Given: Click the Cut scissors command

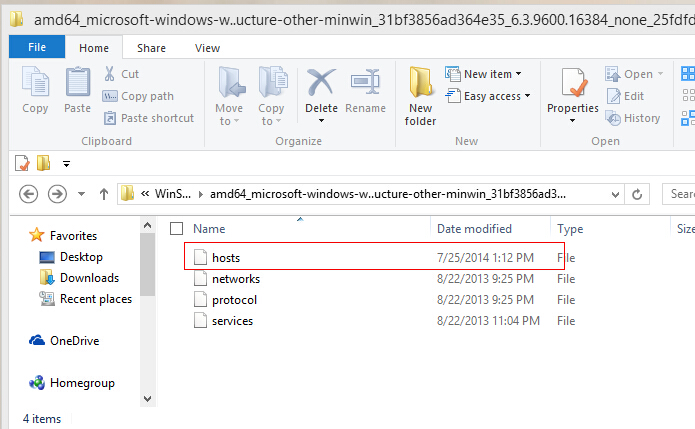Looking at the screenshot, I should [x=121, y=74].
